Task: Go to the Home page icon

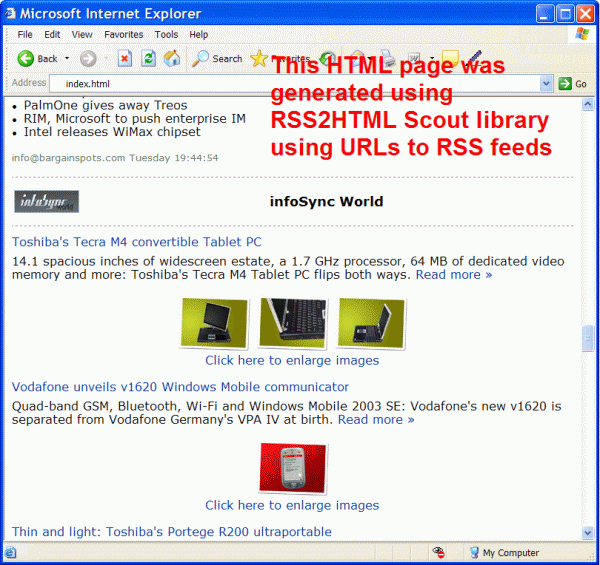Action: pos(172,59)
